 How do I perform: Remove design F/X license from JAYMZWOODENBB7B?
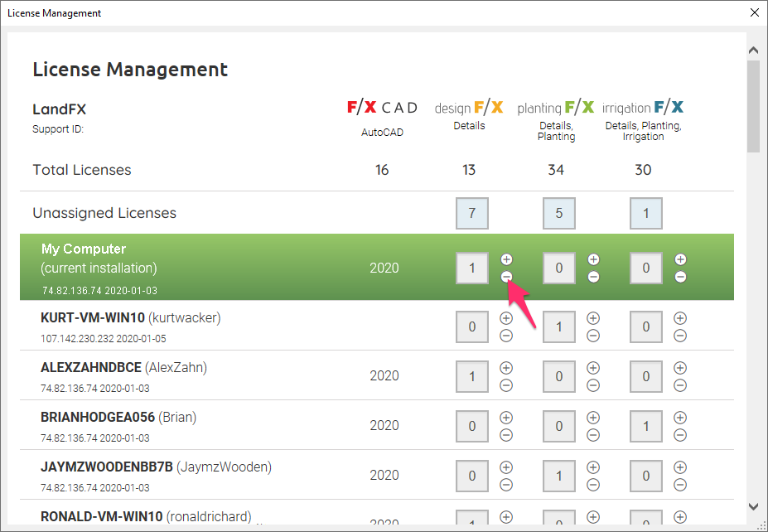click(506, 485)
